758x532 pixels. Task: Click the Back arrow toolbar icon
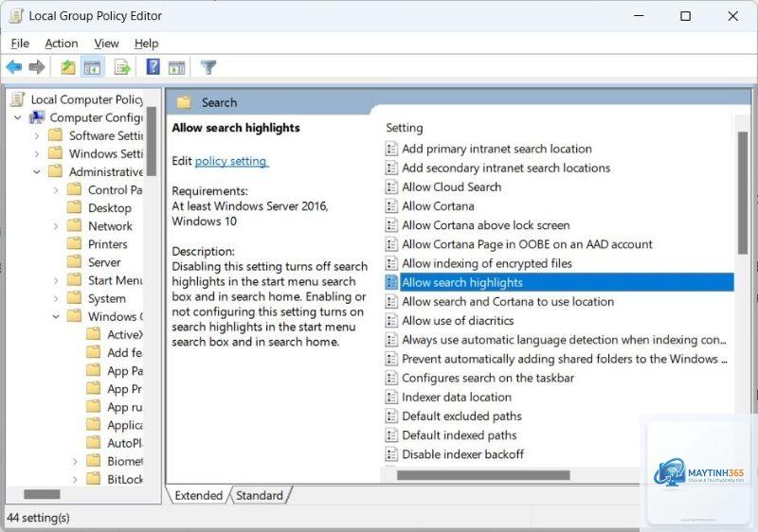[x=14, y=67]
